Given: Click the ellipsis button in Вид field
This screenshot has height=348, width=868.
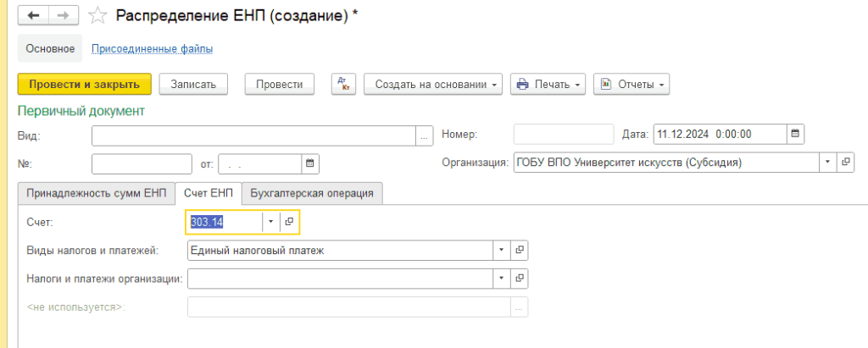Looking at the screenshot, I should pyautogui.click(x=425, y=135).
